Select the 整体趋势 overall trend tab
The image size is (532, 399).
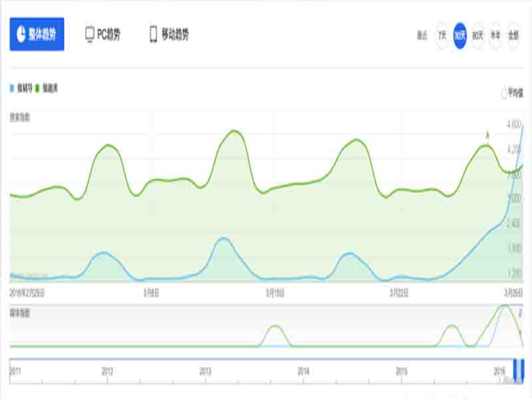click(37, 34)
